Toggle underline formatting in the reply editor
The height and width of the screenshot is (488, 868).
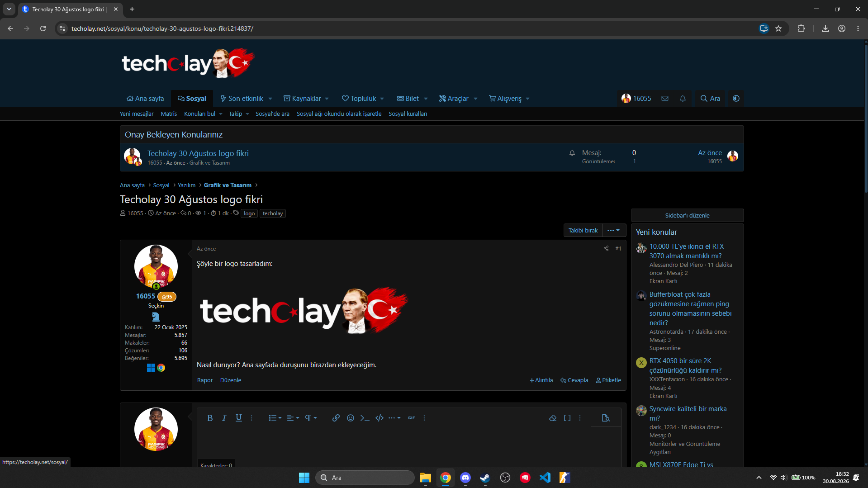click(x=239, y=418)
